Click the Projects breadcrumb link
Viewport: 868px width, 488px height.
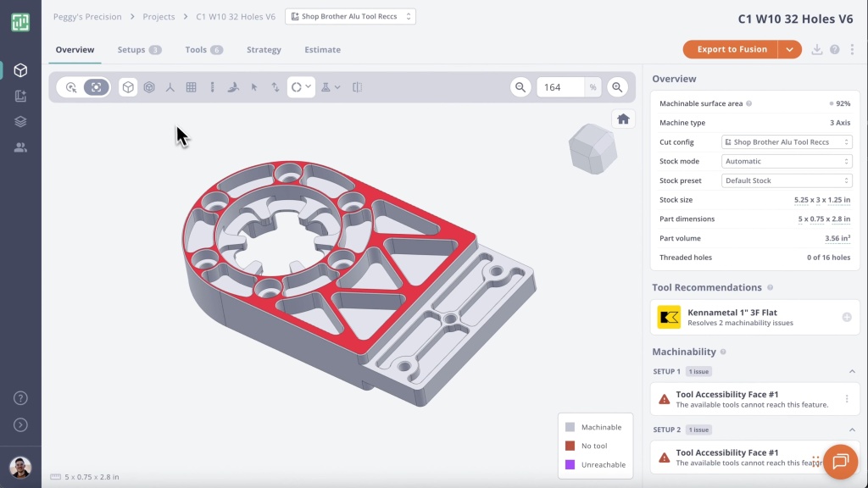coord(159,17)
